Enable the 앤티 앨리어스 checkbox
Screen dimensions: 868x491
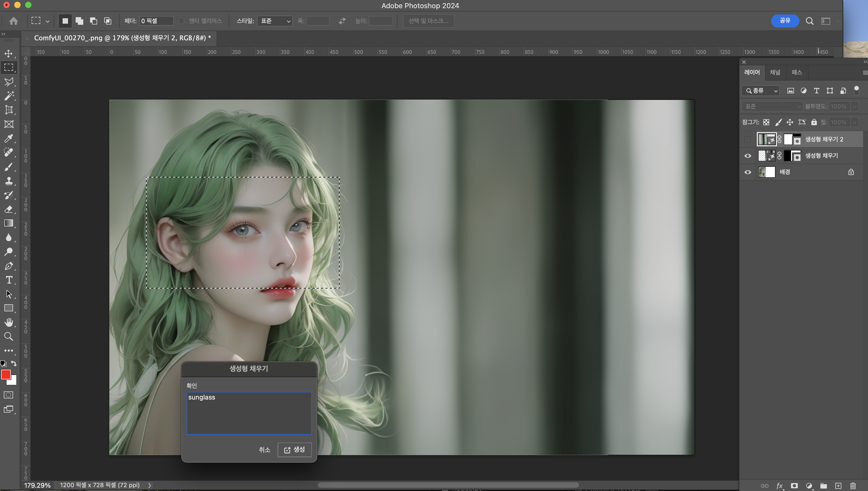(181, 21)
